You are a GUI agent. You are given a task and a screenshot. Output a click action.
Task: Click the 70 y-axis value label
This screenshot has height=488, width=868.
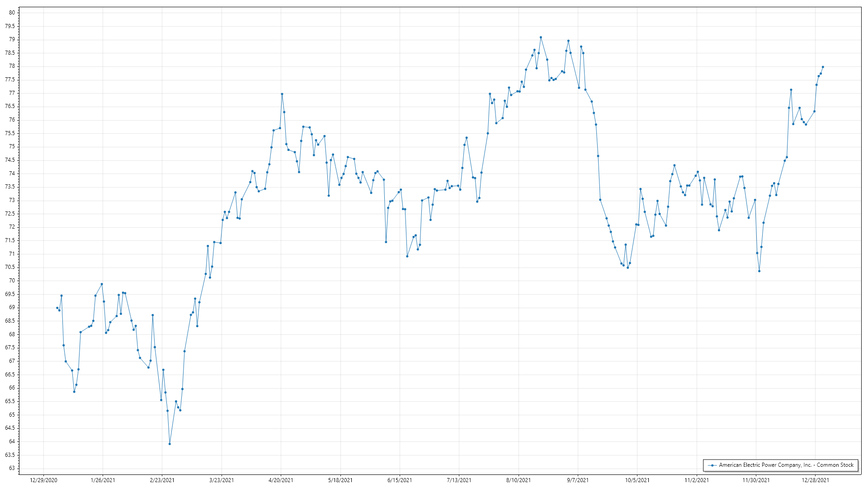click(12, 281)
